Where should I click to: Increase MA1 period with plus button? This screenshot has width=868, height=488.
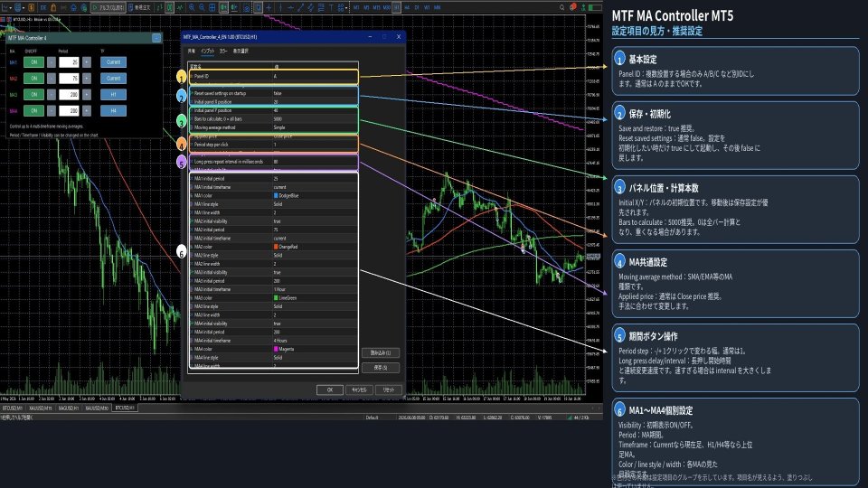[x=87, y=62]
